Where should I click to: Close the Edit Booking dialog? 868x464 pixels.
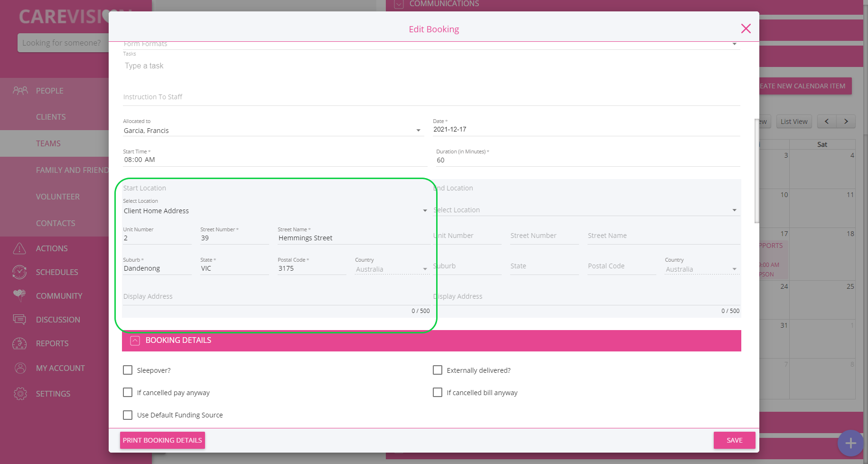[x=746, y=28]
